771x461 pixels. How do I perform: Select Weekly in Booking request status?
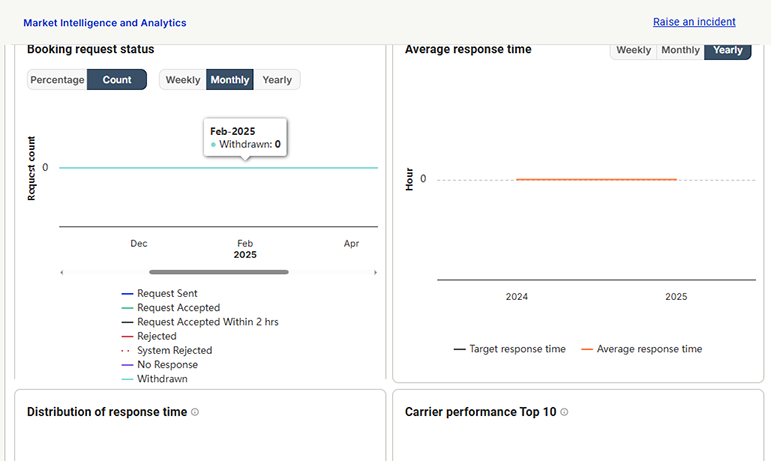(183, 80)
